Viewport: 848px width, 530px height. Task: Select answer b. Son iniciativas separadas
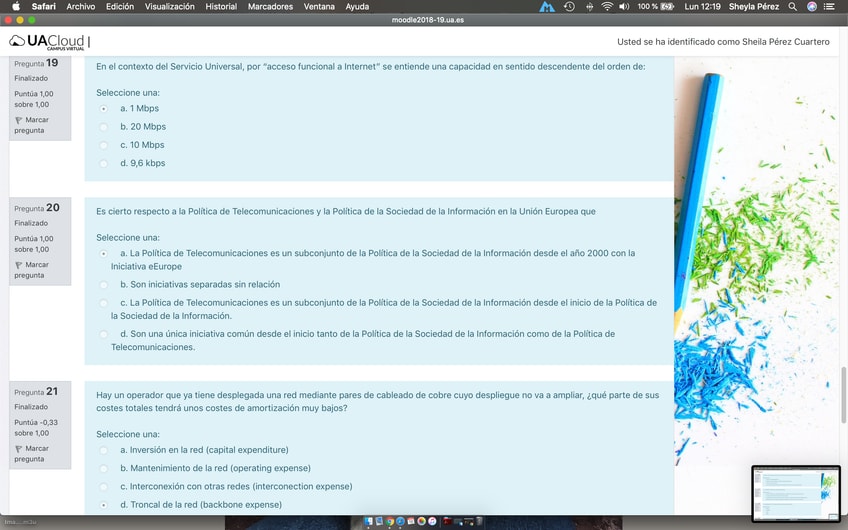pos(103,284)
